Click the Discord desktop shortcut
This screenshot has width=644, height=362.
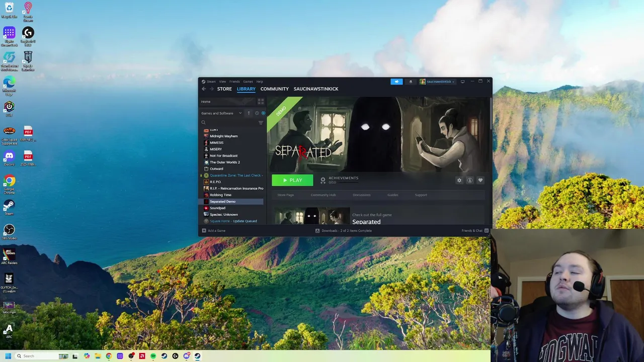click(x=9, y=158)
